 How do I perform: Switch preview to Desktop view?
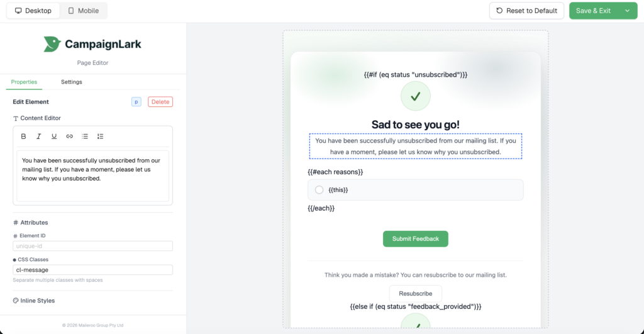tap(33, 11)
